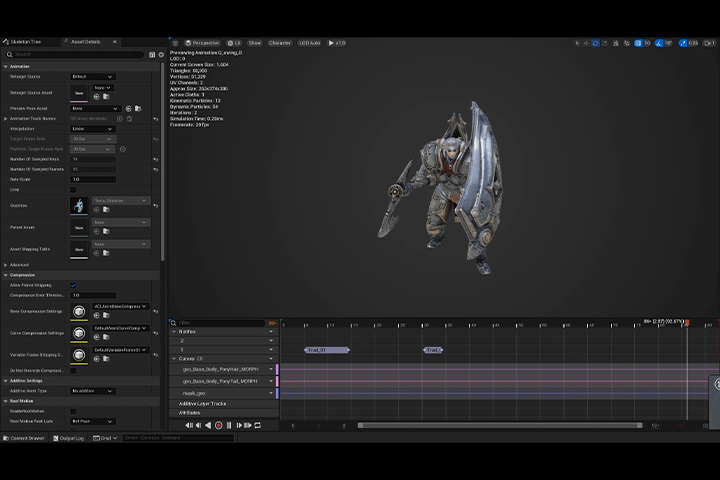This screenshot has height=480, width=720.
Task: Toggle the loop button in playback controls
Action: [x=258, y=425]
